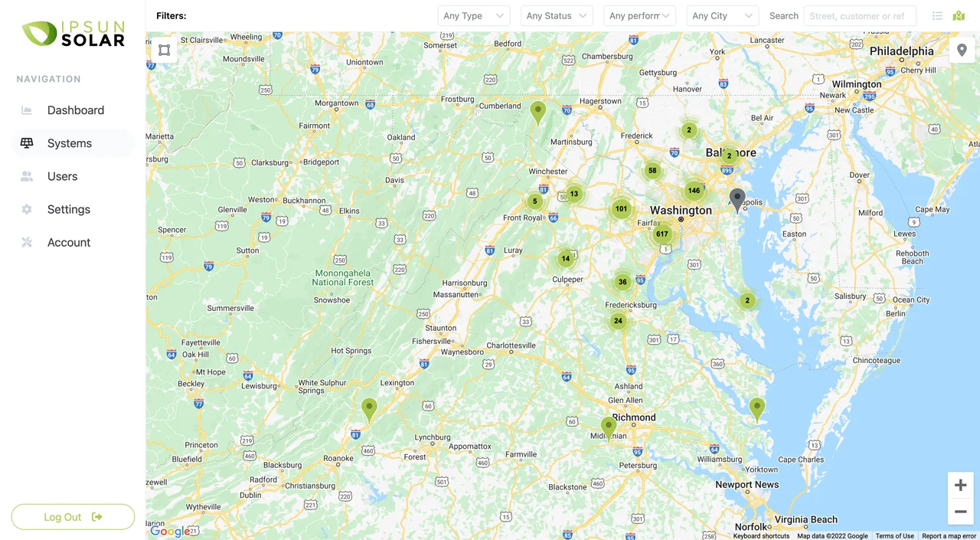This screenshot has width=980, height=540.
Task: Click the street or customer search field
Action: pyautogui.click(x=859, y=16)
